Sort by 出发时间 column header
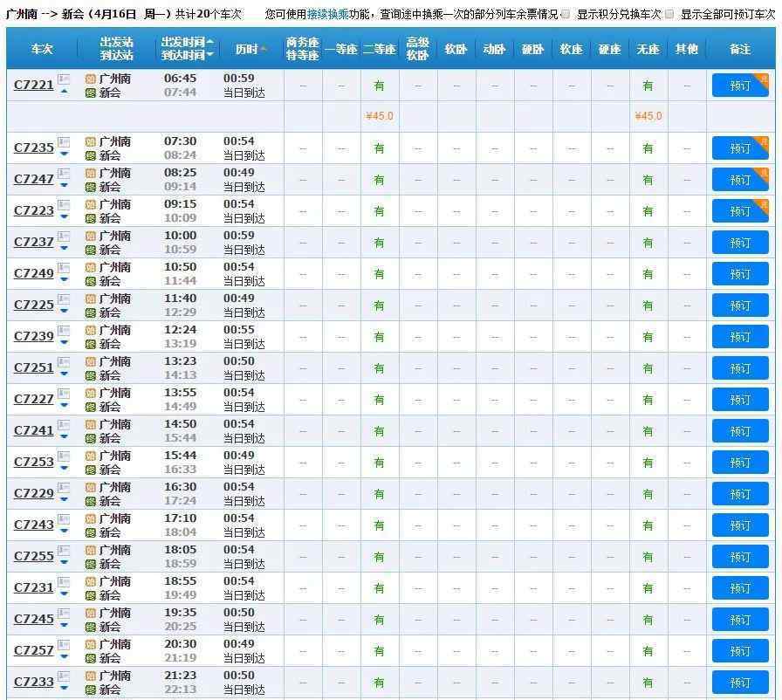 tap(187, 42)
